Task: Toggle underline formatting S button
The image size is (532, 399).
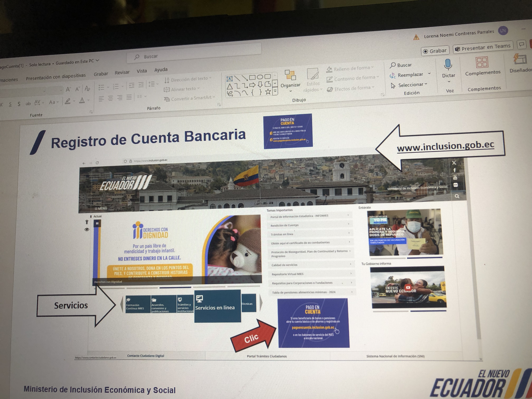Action: [x=10, y=104]
